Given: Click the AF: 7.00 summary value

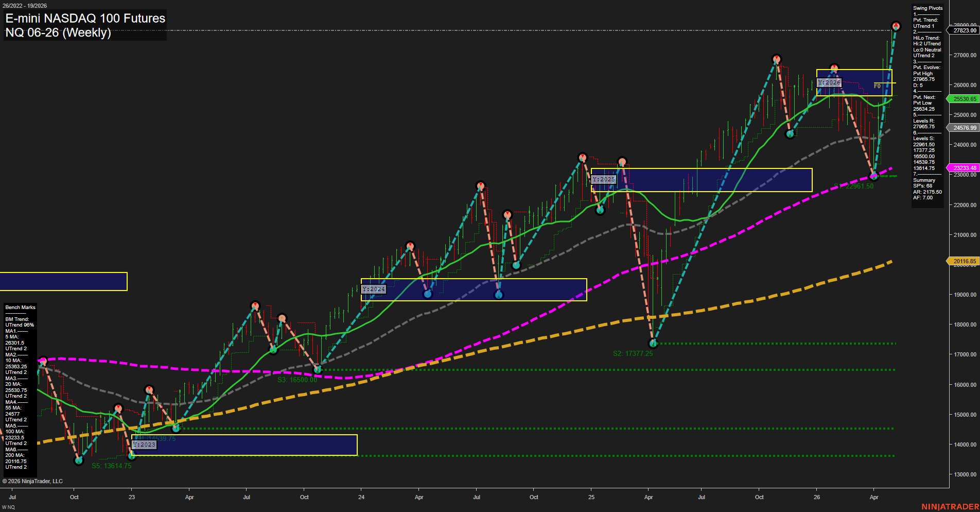Looking at the screenshot, I should [923, 198].
